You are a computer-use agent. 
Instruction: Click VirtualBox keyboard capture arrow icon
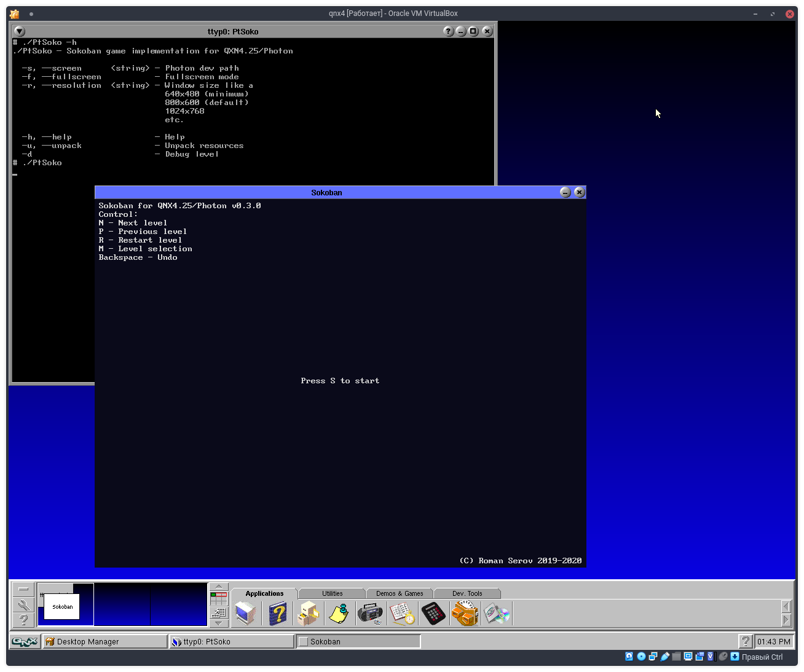click(x=735, y=657)
